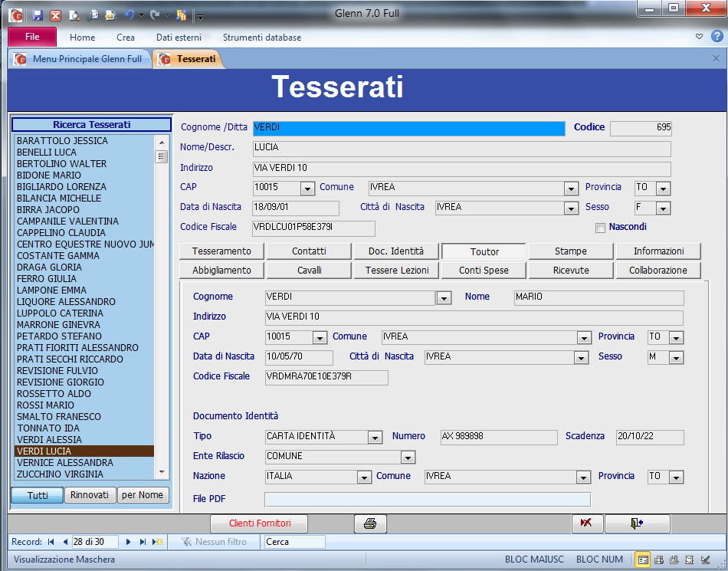The width and height of the screenshot is (728, 571).
Task: Click the Conti Spese button
Action: point(484,271)
